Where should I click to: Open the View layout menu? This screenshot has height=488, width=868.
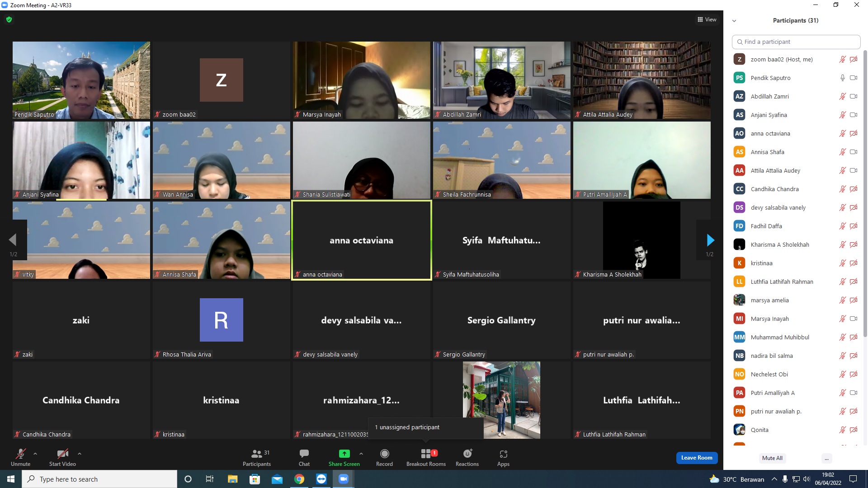[707, 19]
